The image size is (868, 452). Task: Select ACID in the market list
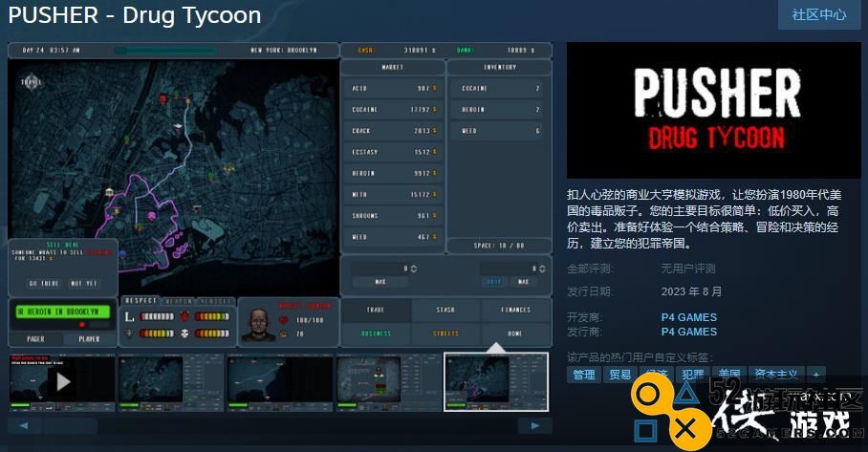click(x=394, y=88)
